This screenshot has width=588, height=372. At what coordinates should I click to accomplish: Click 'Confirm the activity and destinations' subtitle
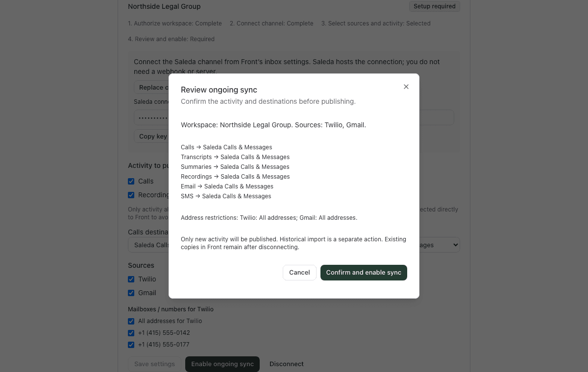coord(268,102)
